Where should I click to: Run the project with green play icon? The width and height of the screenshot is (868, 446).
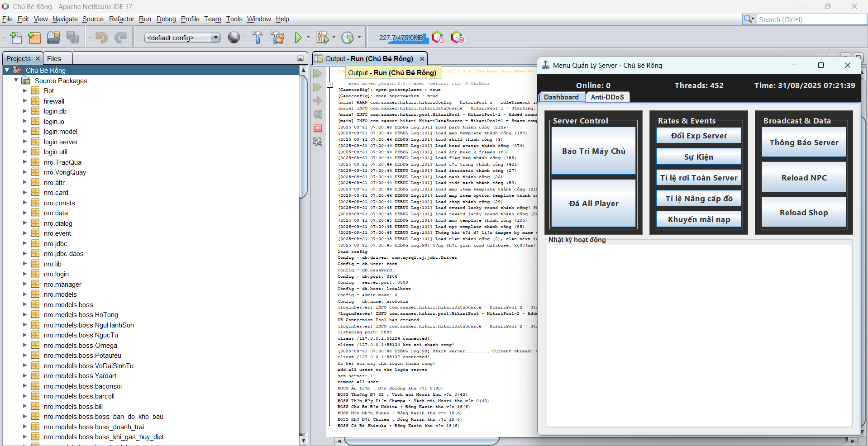pos(298,38)
